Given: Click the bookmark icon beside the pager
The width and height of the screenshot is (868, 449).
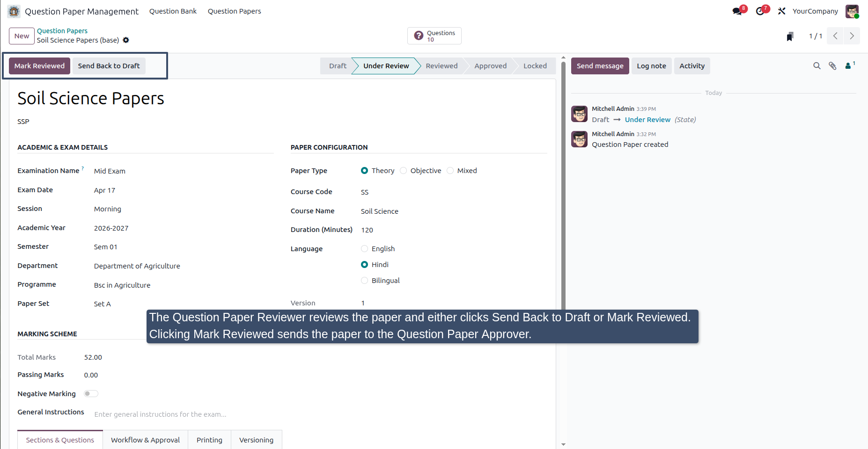Looking at the screenshot, I should pyautogui.click(x=790, y=36).
